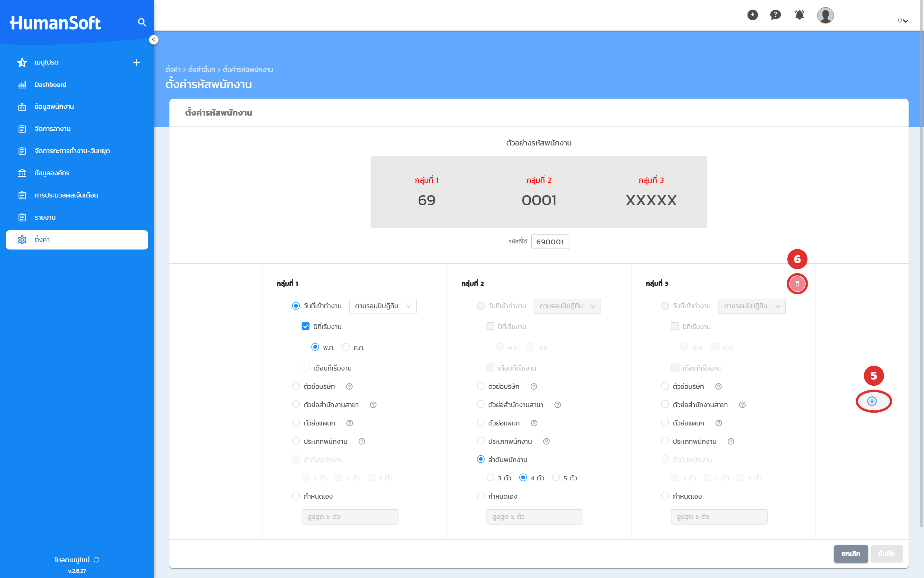The height and width of the screenshot is (578, 924).
Task: Click the user avatar picture
Action: coord(825,15)
